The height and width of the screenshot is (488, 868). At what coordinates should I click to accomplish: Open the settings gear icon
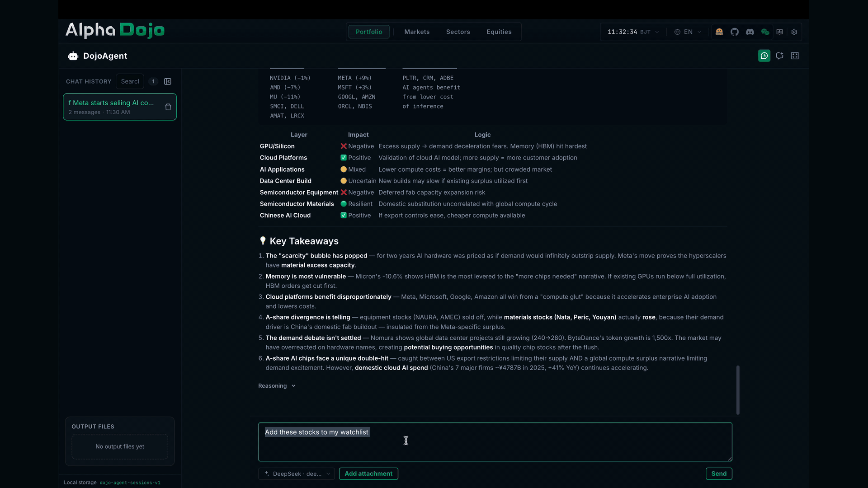pyautogui.click(x=794, y=32)
